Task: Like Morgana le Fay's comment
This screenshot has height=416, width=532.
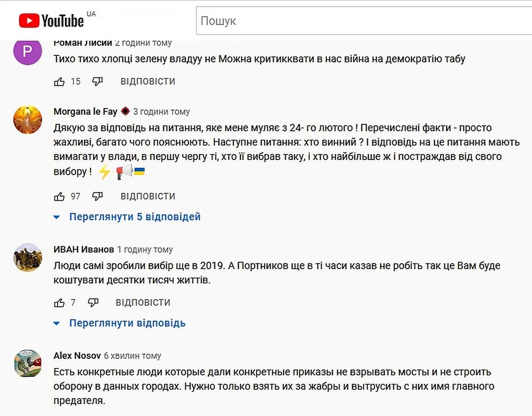Action: (59, 196)
